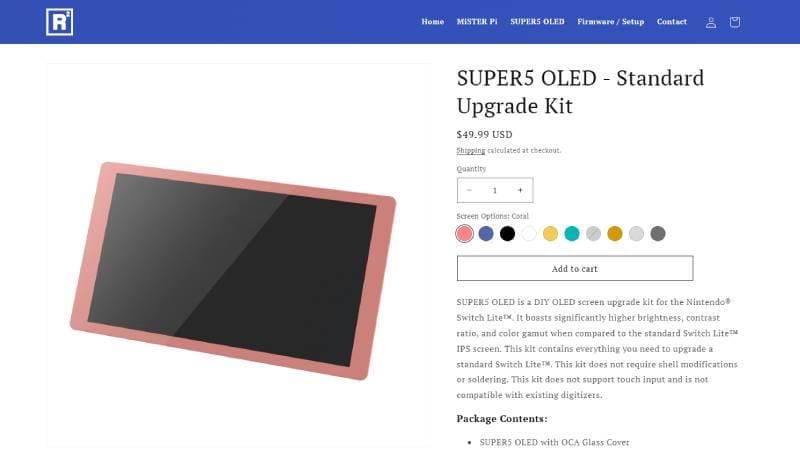Navigate to SUPER5 OLED page
800x450 pixels.
537,22
